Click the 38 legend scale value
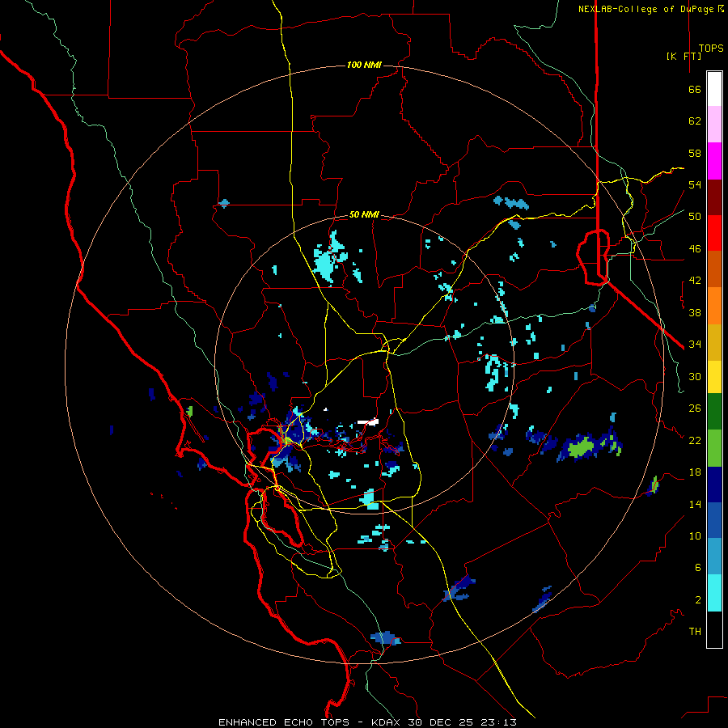Screen dimensions: 728x728 (695, 312)
